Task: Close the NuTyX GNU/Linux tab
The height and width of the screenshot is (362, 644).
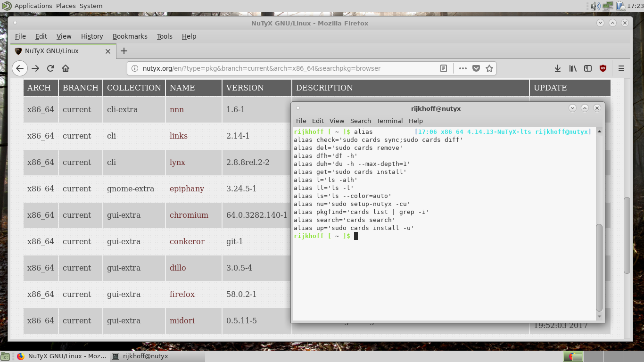Action: click(107, 51)
